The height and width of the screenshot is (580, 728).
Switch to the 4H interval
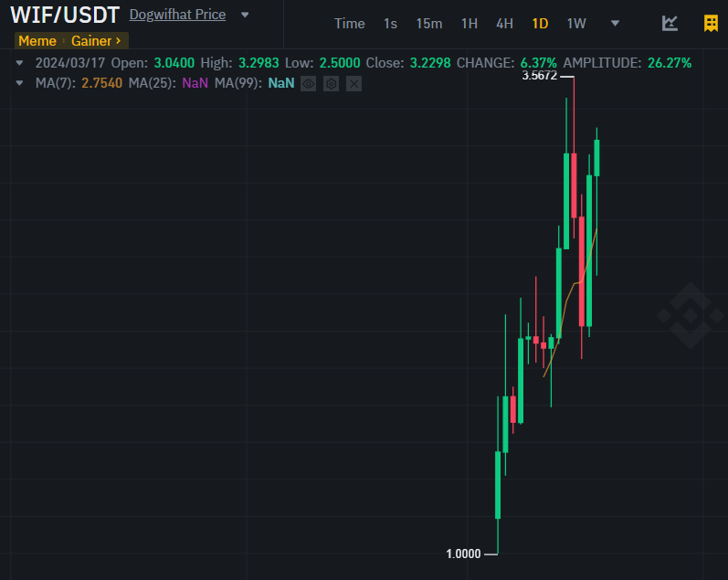(505, 24)
